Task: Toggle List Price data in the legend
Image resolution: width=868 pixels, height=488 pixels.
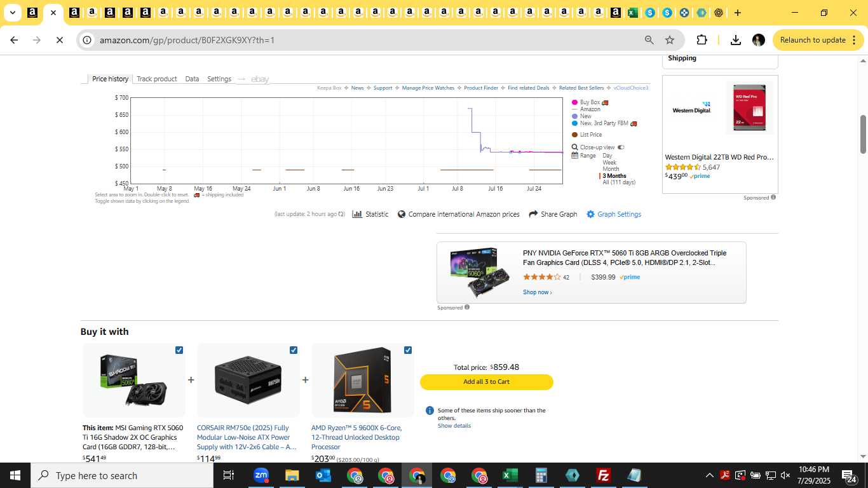Action: [587, 135]
